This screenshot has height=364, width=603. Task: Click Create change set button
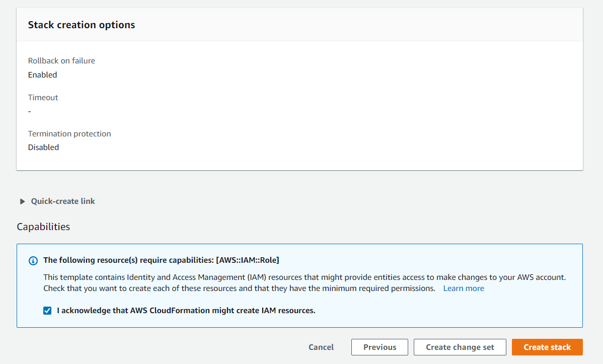click(460, 347)
